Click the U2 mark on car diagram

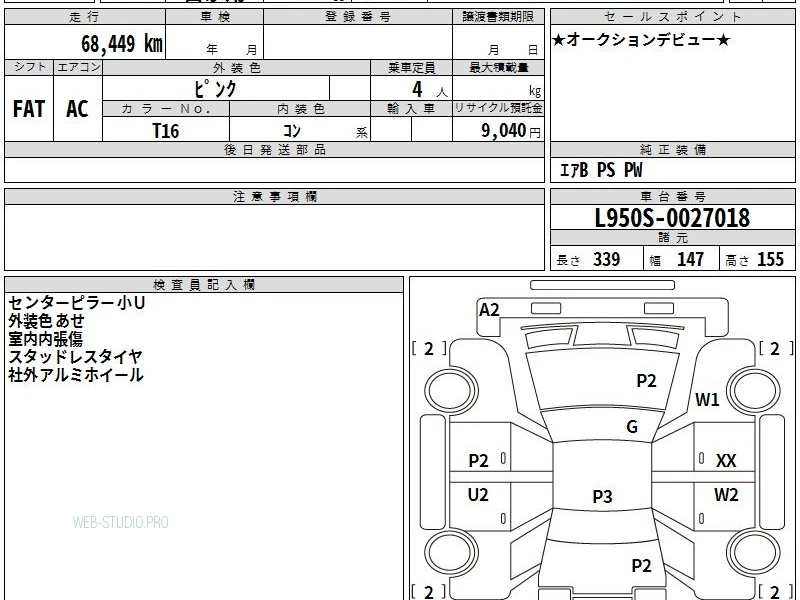[478, 494]
